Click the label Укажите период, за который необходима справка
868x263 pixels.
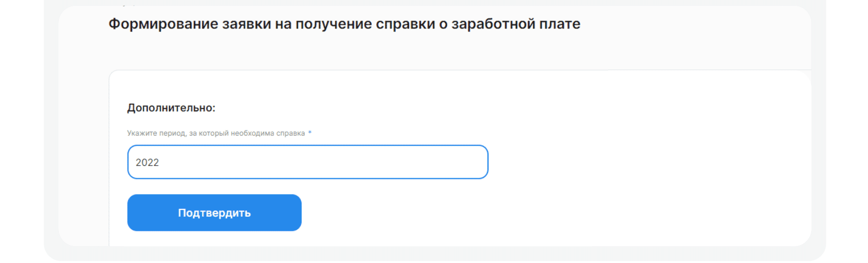click(216, 133)
